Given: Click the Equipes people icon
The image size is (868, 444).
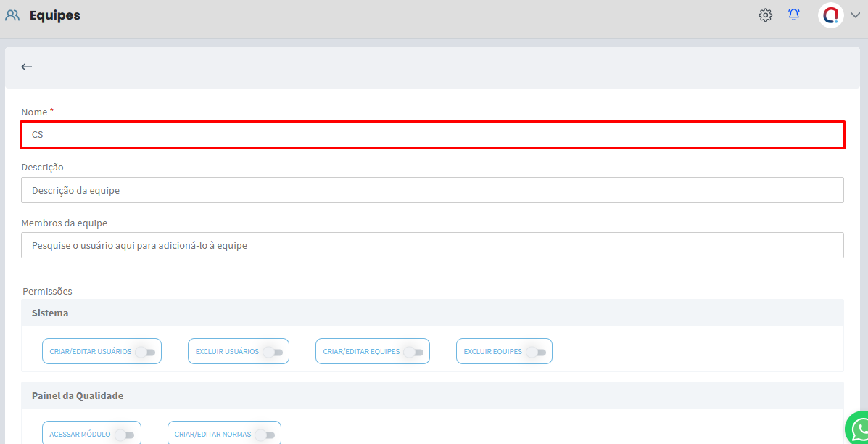Looking at the screenshot, I should (12, 15).
